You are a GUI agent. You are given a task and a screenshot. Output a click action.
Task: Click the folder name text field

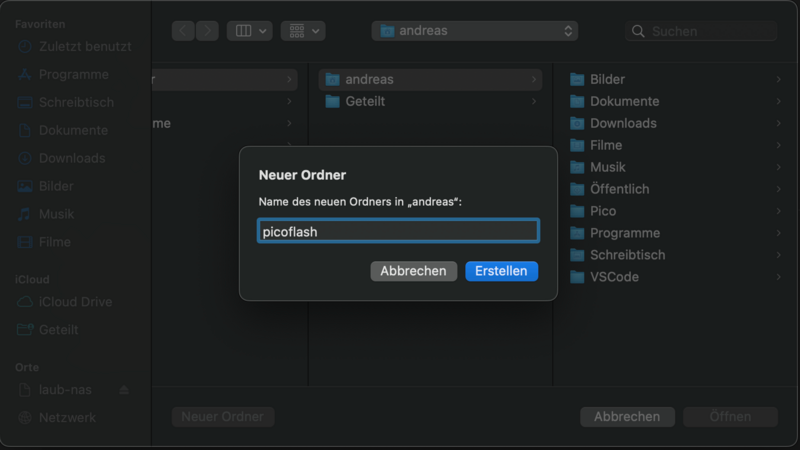[x=398, y=231]
